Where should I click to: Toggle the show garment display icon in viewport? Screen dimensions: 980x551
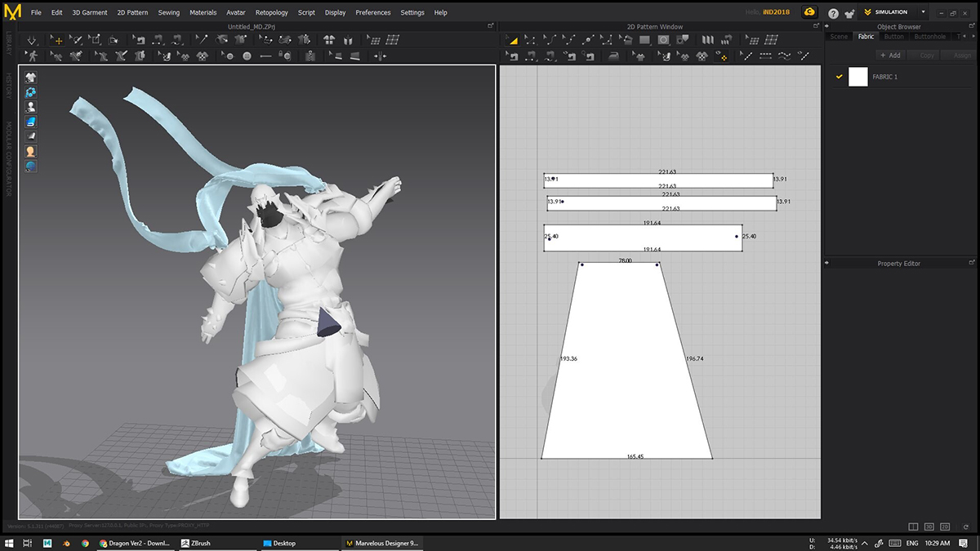coord(30,77)
